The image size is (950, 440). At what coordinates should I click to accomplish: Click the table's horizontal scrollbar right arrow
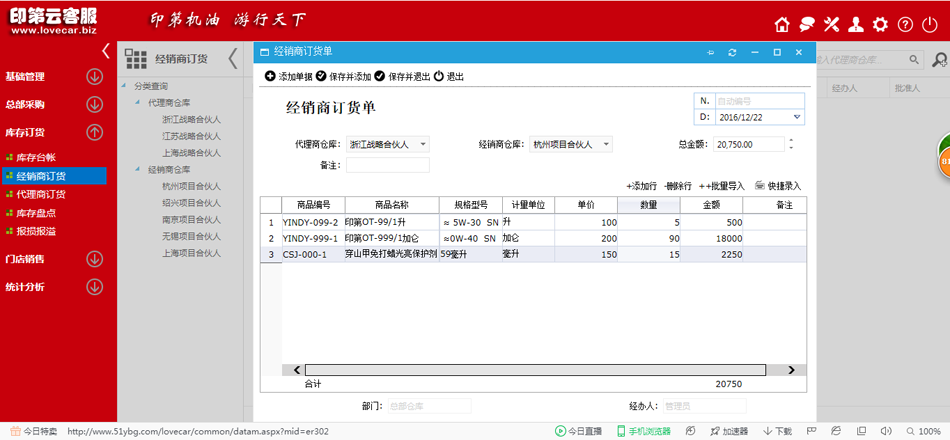tap(791, 370)
